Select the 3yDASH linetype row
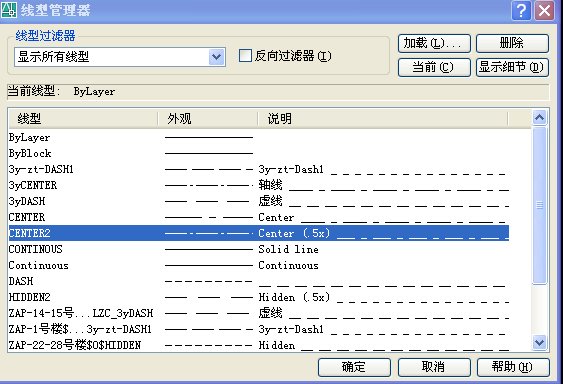 [259, 201]
